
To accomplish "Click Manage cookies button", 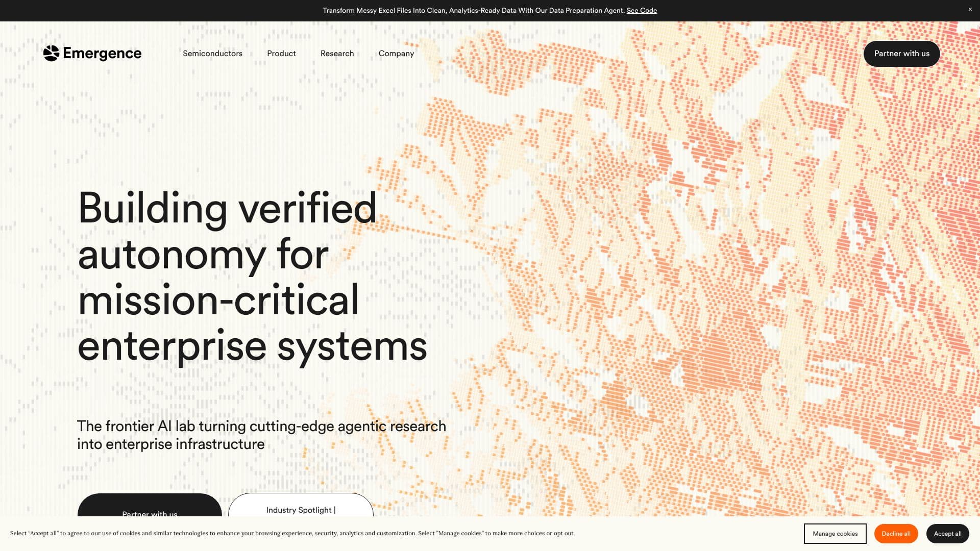I will (x=835, y=534).
